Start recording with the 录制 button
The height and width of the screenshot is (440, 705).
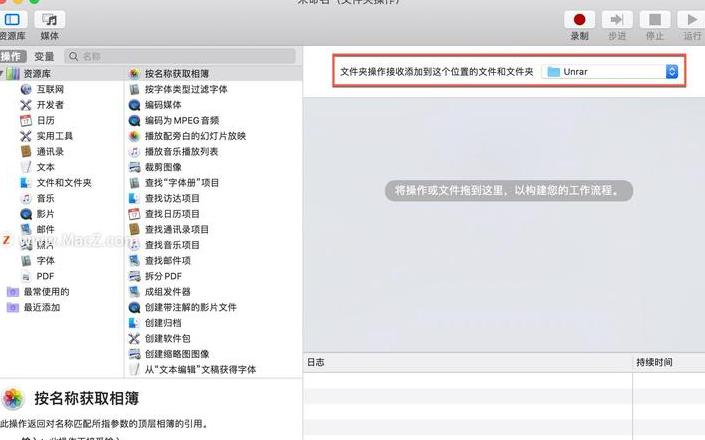579,20
